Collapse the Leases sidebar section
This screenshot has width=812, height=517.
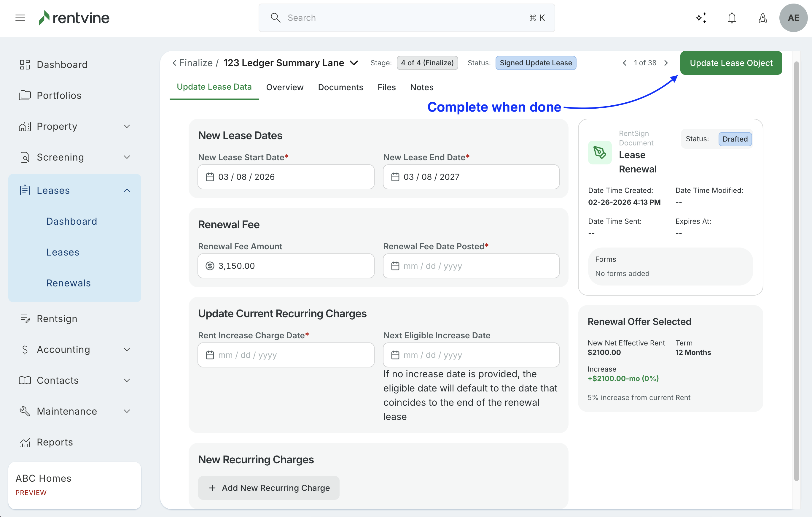pos(127,191)
